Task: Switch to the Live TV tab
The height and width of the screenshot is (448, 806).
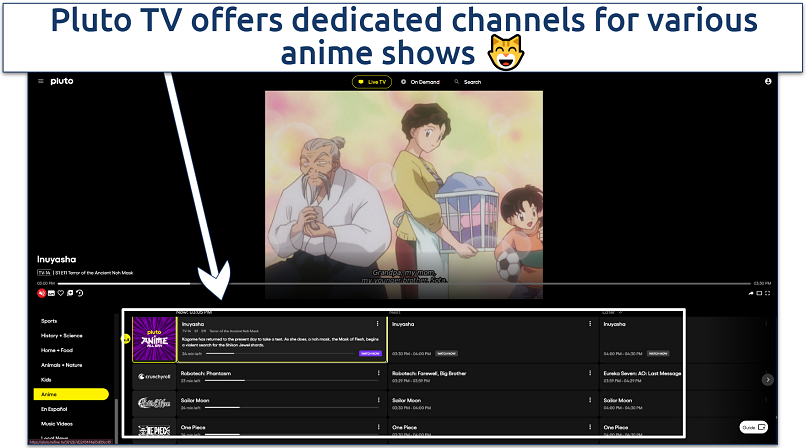Action: click(x=370, y=82)
